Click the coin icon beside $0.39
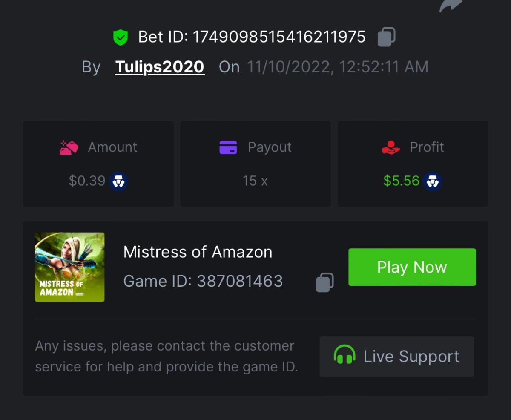511x420 pixels. [x=118, y=181]
